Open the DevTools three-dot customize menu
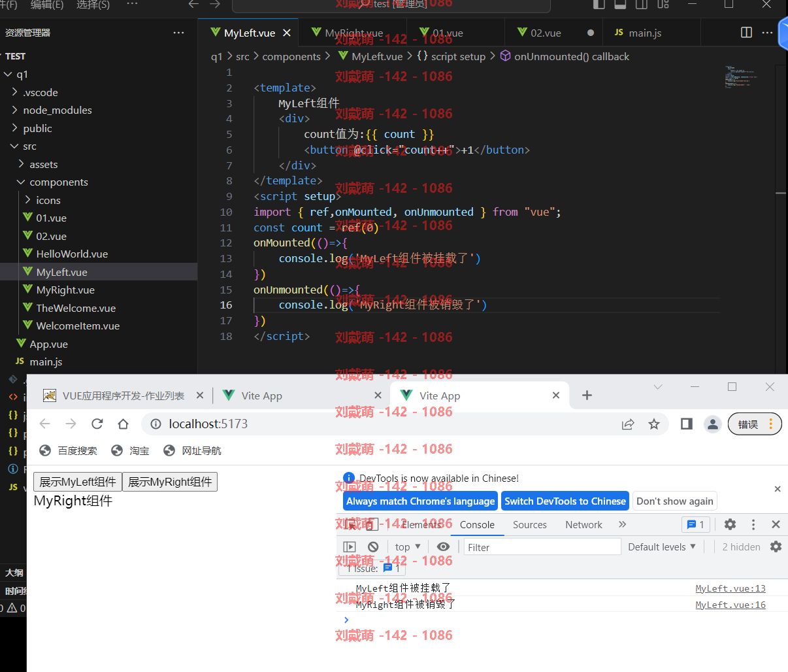This screenshot has height=672, width=788. point(753,524)
